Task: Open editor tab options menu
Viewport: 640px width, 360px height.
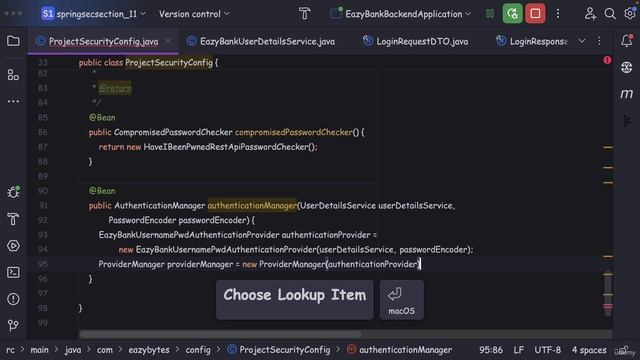Action: point(599,41)
